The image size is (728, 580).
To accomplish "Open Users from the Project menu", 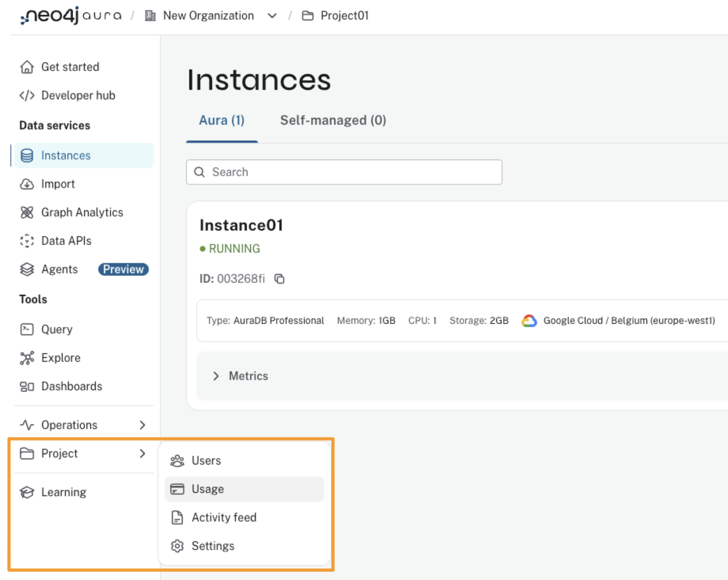I will coord(206,461).
